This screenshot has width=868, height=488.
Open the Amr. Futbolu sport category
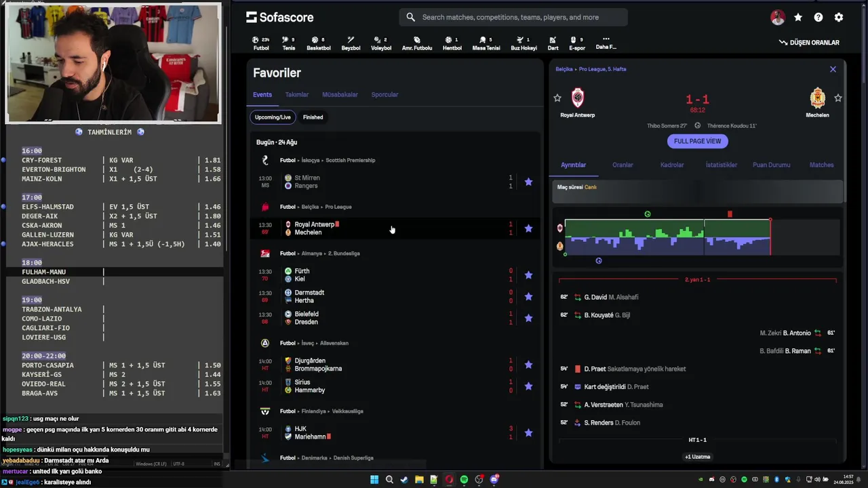(x=417, y=43)
